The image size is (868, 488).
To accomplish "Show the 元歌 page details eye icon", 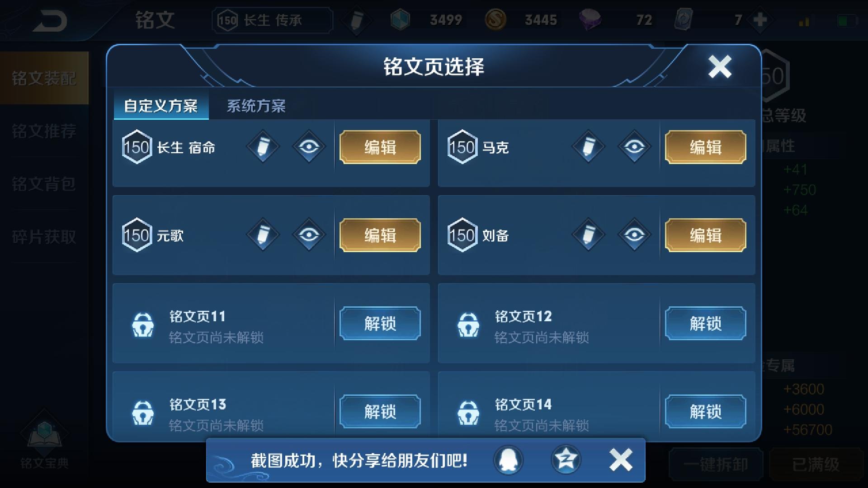I will coord(309,235).
